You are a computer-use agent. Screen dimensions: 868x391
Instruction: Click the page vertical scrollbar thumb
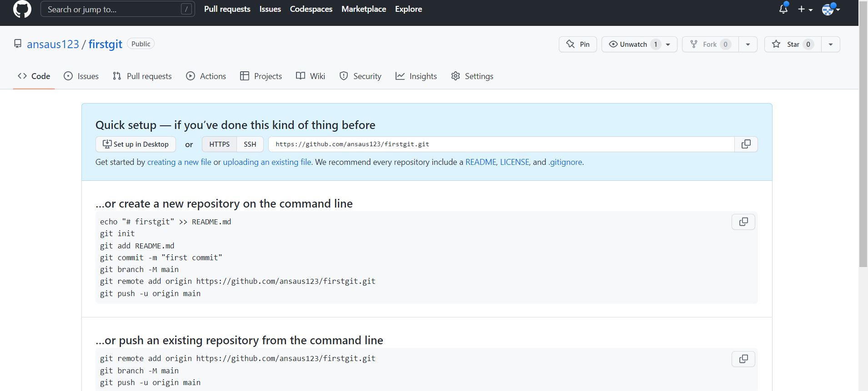pyautogui.click(x=863, y=134)
